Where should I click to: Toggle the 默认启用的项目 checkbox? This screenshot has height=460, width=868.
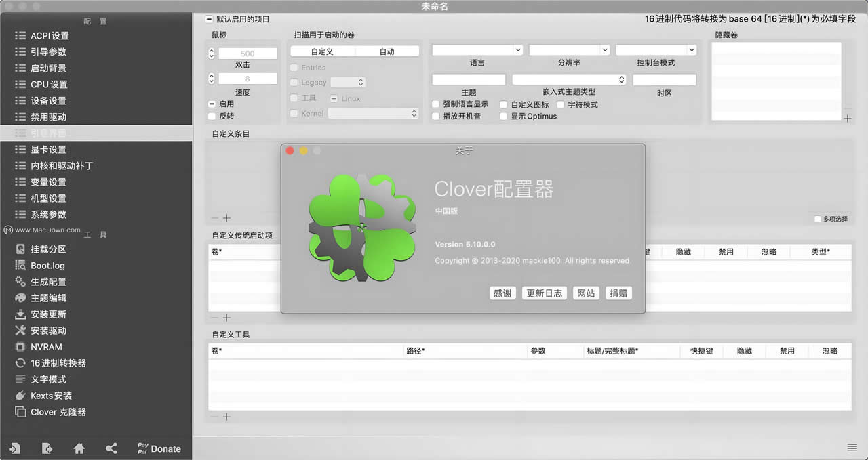pyautogui.click(x=210, y=19)
